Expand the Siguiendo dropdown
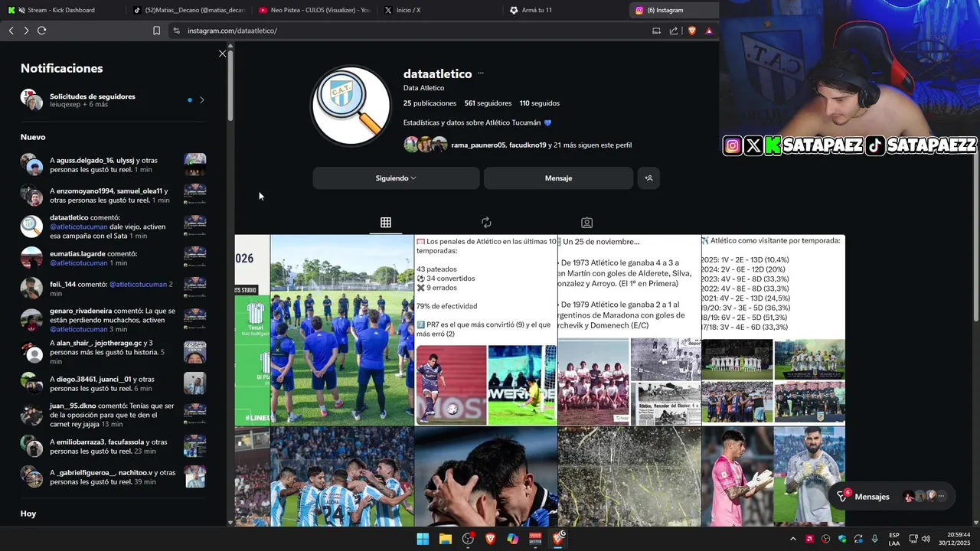This screenshot has height=551, width=980. (x=396, y=178)
